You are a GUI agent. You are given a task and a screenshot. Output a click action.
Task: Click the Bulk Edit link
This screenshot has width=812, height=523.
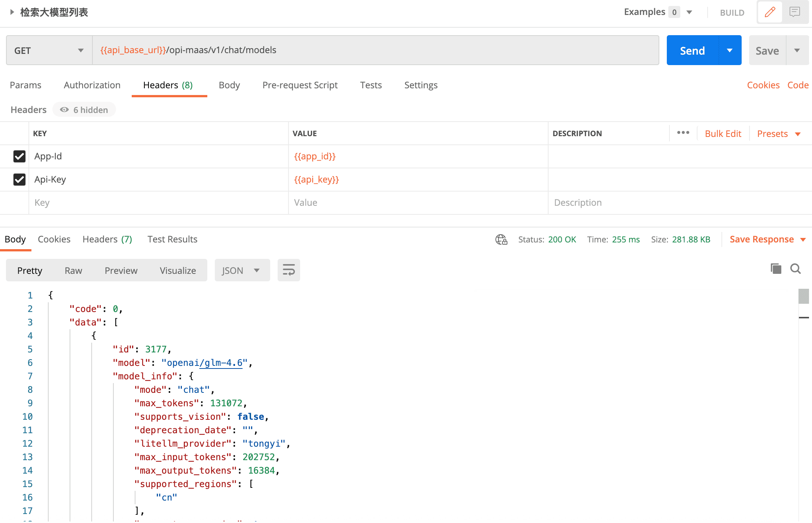click(x=723, y=134)
